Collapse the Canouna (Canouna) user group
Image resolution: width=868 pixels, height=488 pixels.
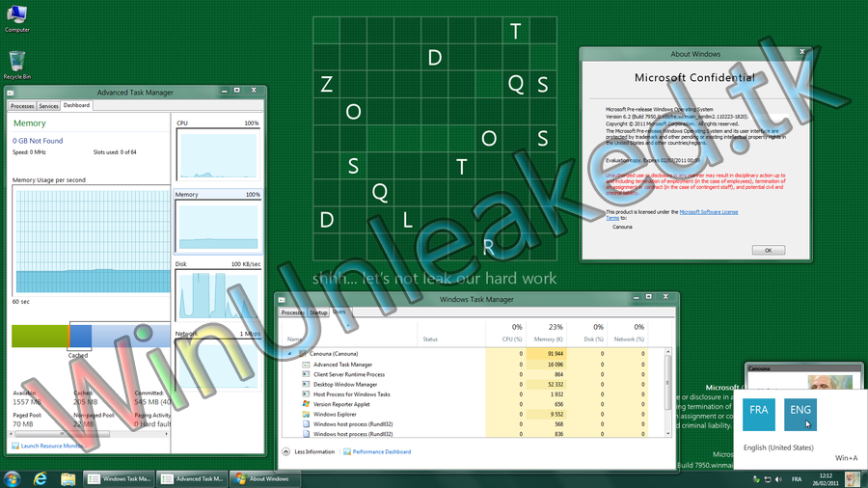click(x=289, y=354)
